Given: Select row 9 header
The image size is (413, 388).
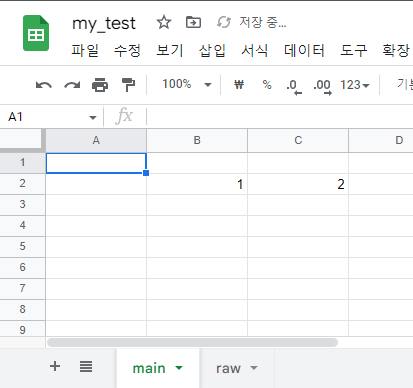Looking at the screenshot, I should click(x=22, y=329).
